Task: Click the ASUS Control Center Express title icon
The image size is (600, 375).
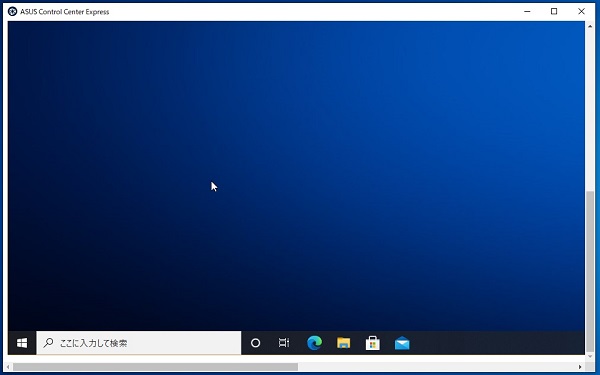Action: point(12,11)
